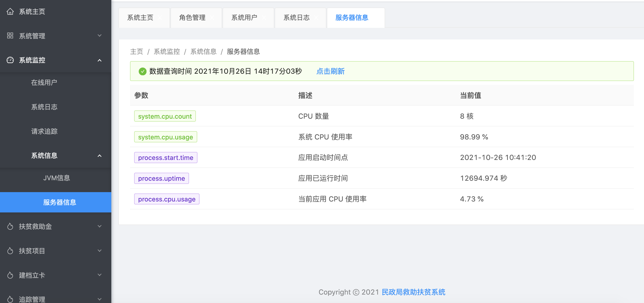Click the 描述 column header

(305, 95)
